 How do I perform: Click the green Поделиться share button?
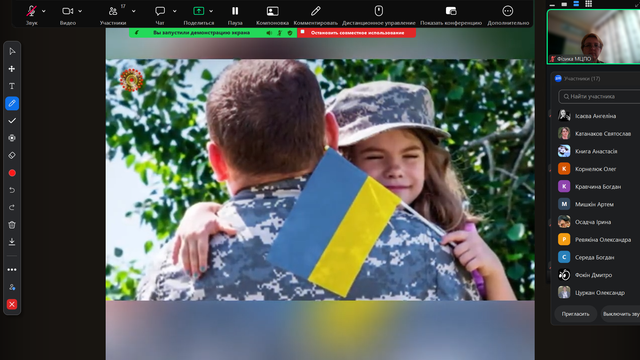pyautogui.click(x=198, y=15)
